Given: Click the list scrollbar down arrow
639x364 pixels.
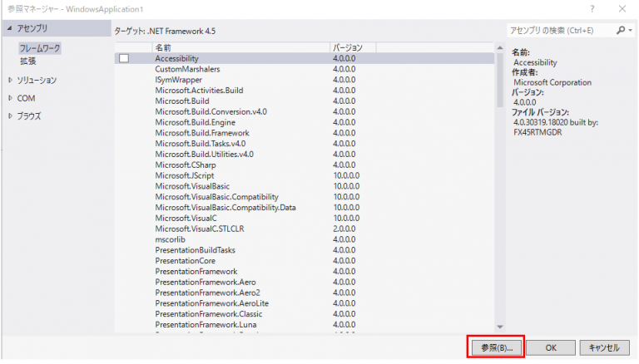Looking at the screenshot, I should (500, 327).
